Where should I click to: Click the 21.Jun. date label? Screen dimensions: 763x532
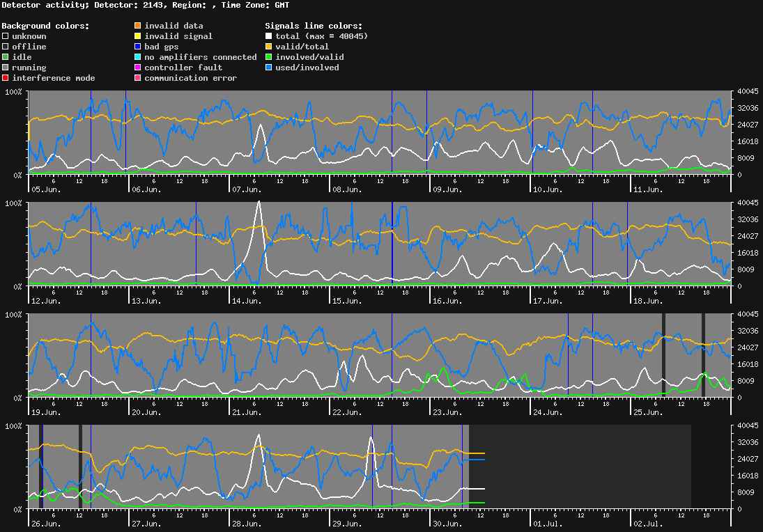[247, 412]
